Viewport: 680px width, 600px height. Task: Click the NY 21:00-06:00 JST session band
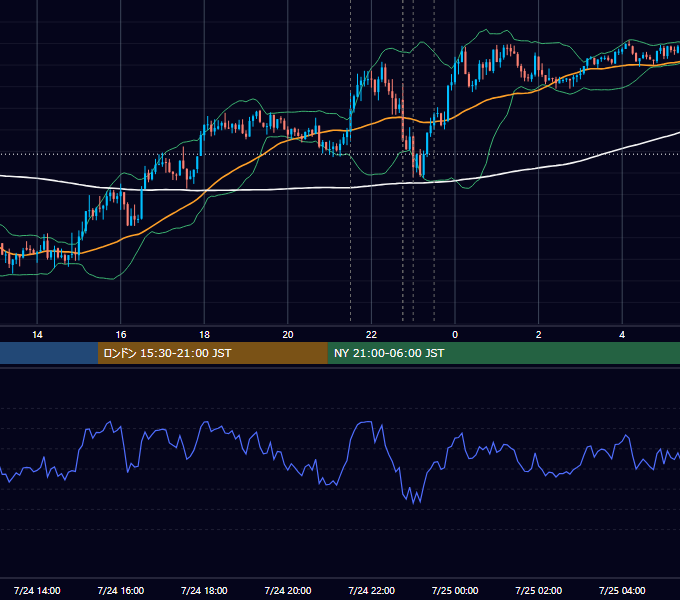[x=503, y=353]
